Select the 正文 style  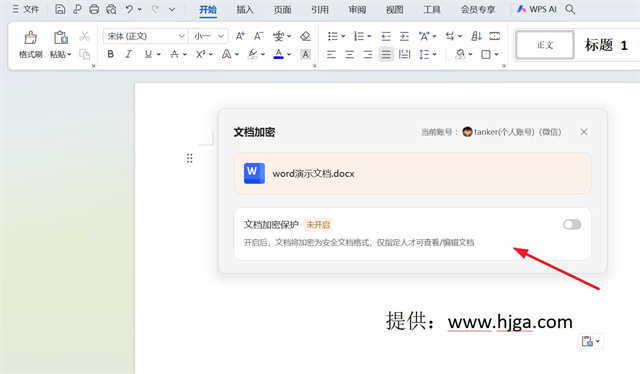pyautogui.click(x=545, y=45)
